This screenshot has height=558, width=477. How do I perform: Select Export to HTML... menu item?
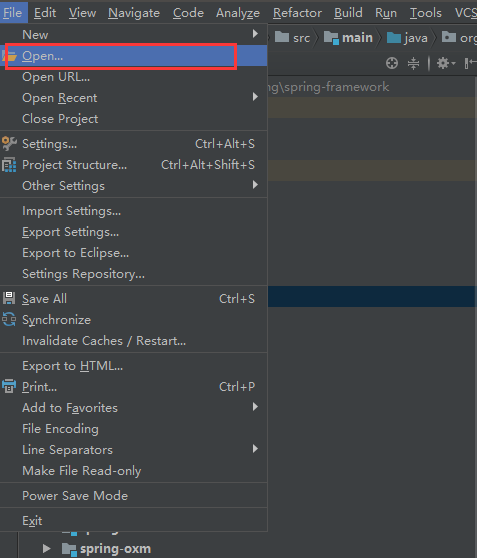pos(133,366)
